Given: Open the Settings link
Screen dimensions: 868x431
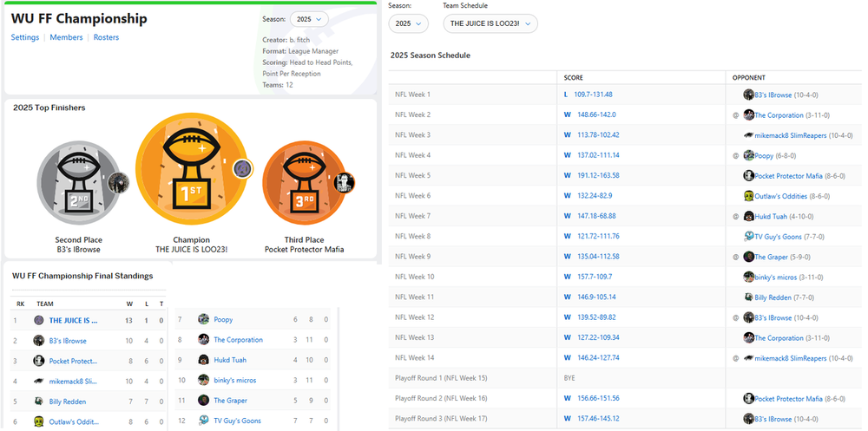Looking at the screenshot, I should click(x=25, y=37).
